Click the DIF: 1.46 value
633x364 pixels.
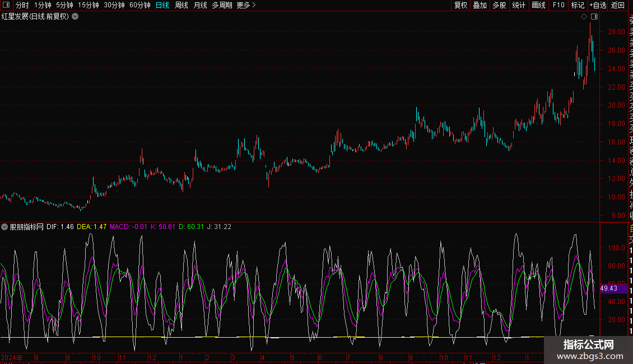(x=60, y=227)
